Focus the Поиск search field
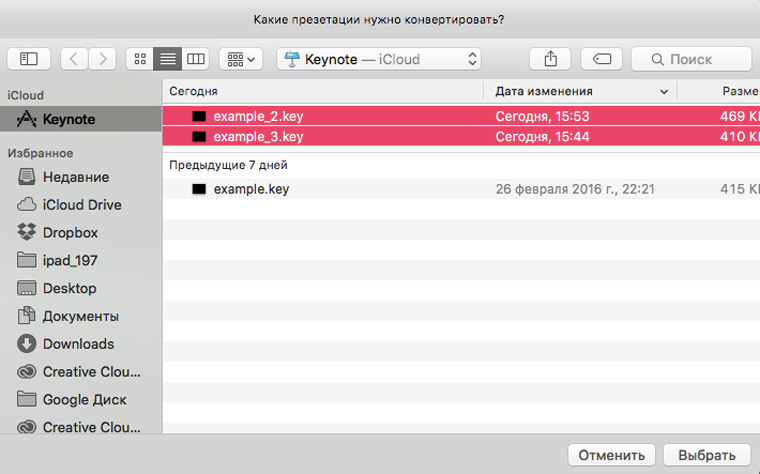This screenshot has width=760, height=474. [692, 59]
